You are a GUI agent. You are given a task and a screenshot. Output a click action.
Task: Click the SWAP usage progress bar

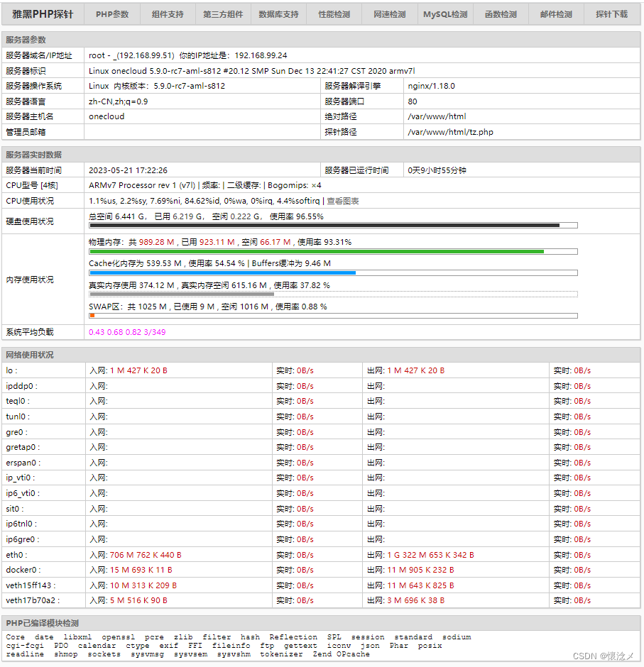click(x=332, y=316)
